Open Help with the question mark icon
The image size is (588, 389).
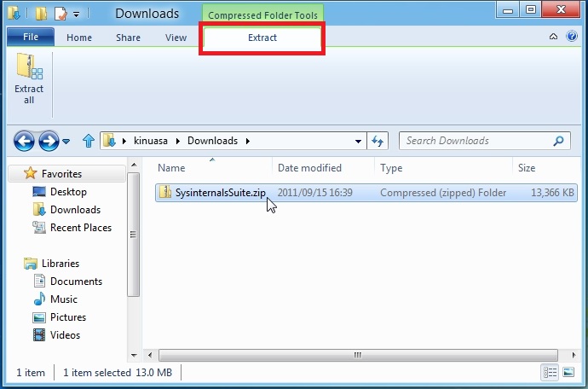click(x=572, y=36)
